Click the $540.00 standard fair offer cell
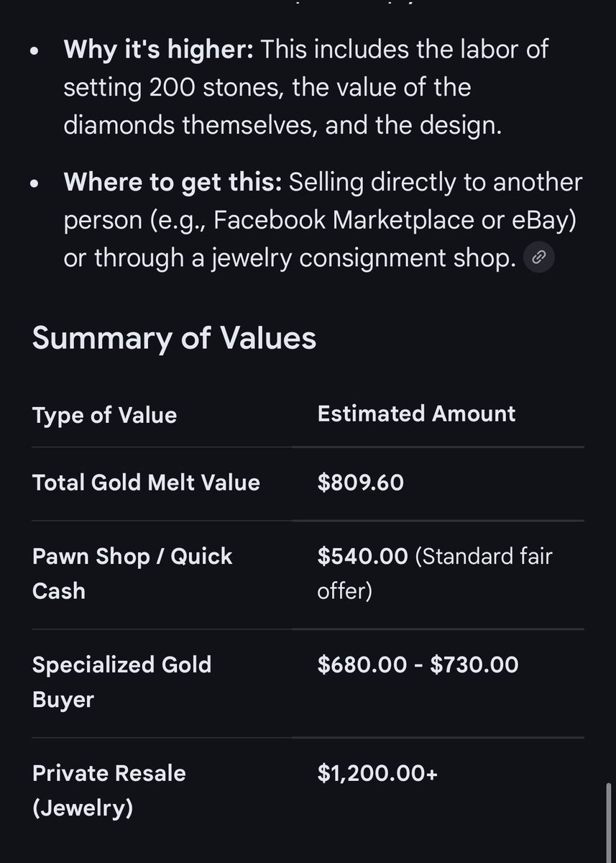The width and height of the screenshot is (616, 863). [434, 573]
